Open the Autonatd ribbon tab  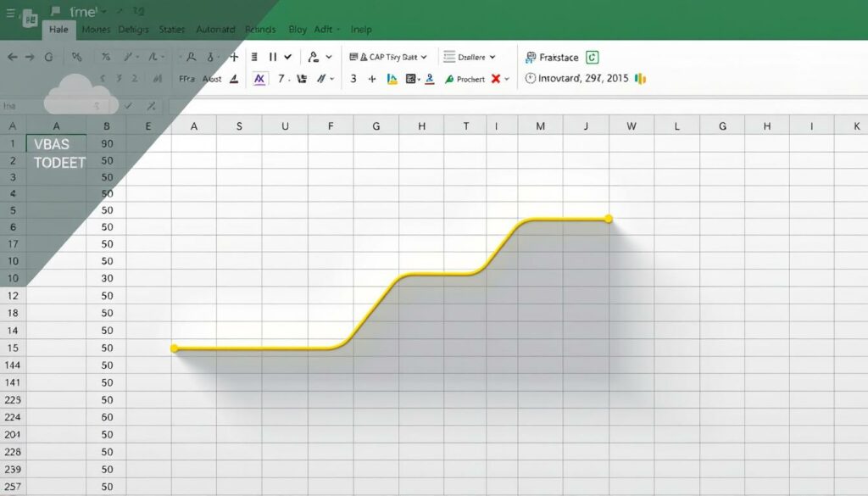pos(215,30)
